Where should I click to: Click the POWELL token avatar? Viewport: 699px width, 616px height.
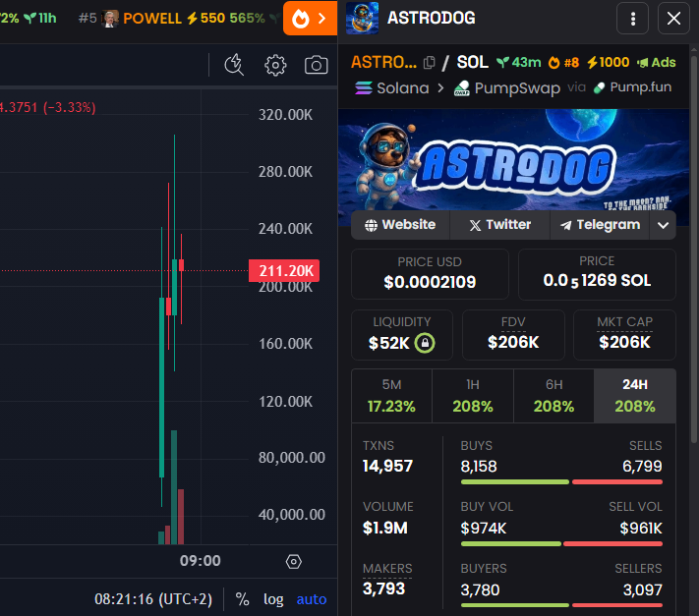point(110,19)
